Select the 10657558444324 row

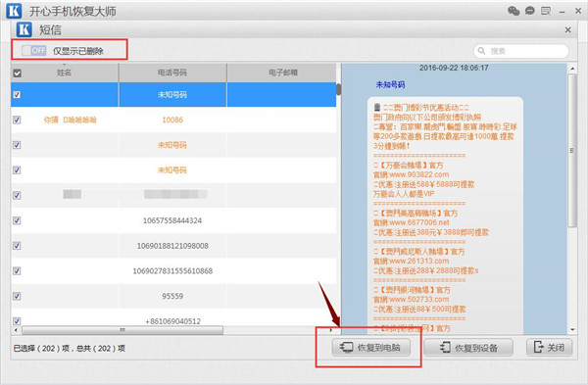click(x=173, y=220)
